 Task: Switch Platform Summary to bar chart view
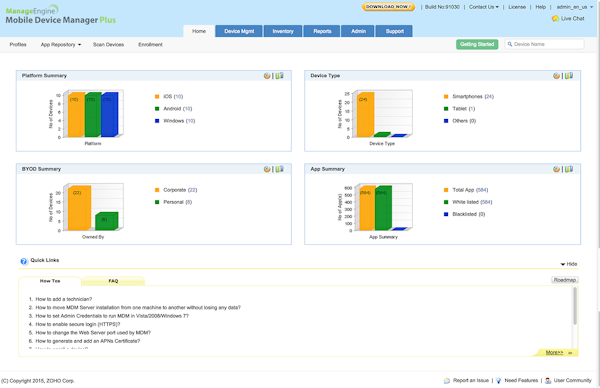point(280,76)
